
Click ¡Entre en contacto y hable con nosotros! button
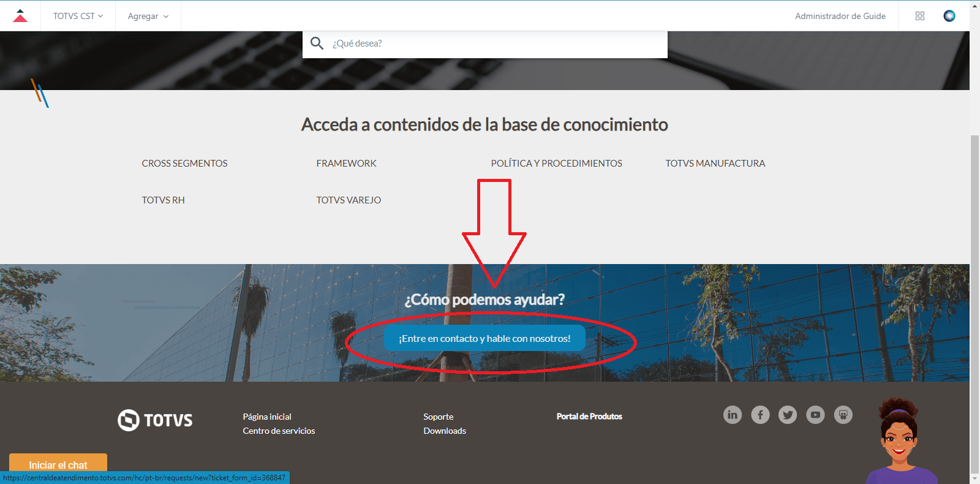tap(484, 338)
